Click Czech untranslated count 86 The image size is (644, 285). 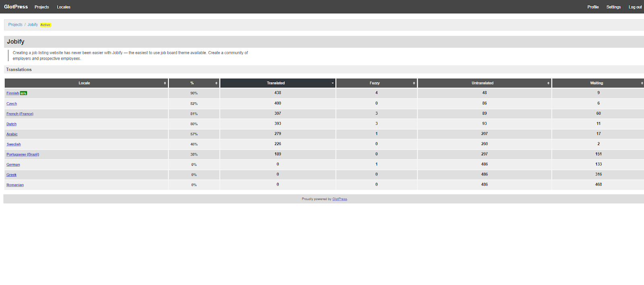point(485,103)
